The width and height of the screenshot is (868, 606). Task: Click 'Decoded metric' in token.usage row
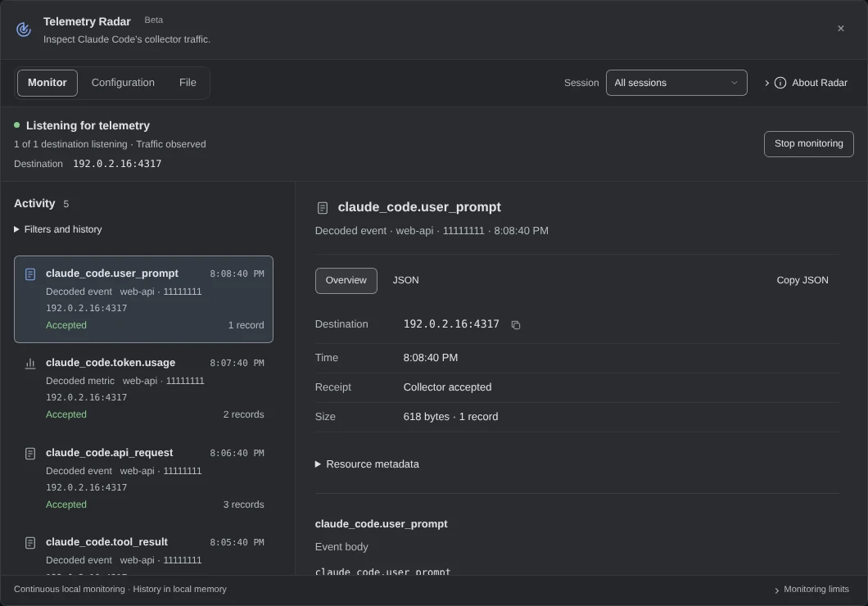(80, 381)
